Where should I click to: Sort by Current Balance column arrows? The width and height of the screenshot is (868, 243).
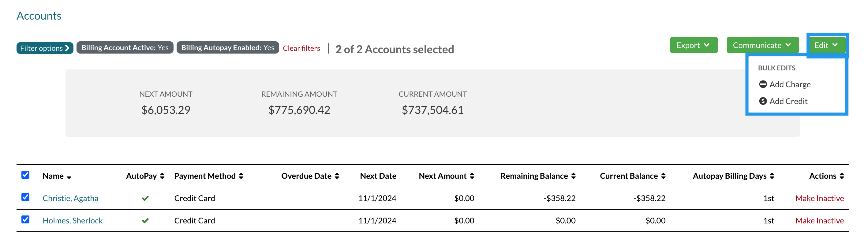663,176
